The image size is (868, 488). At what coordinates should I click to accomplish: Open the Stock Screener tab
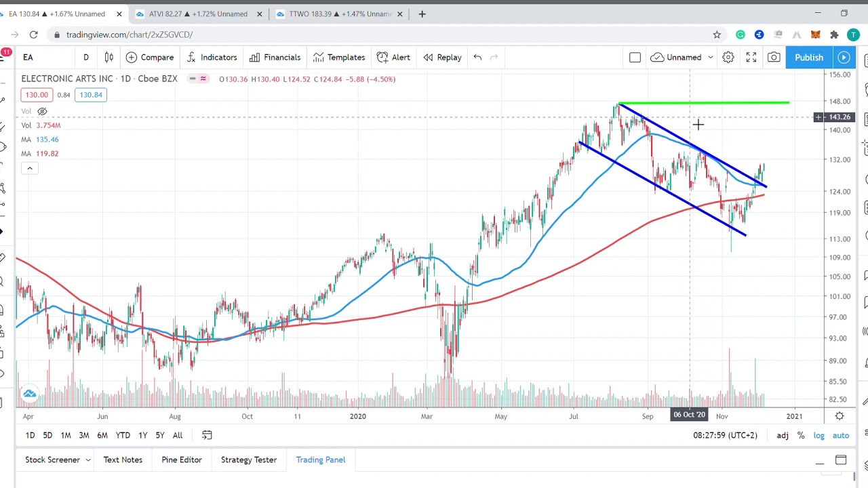coord(52,460)
